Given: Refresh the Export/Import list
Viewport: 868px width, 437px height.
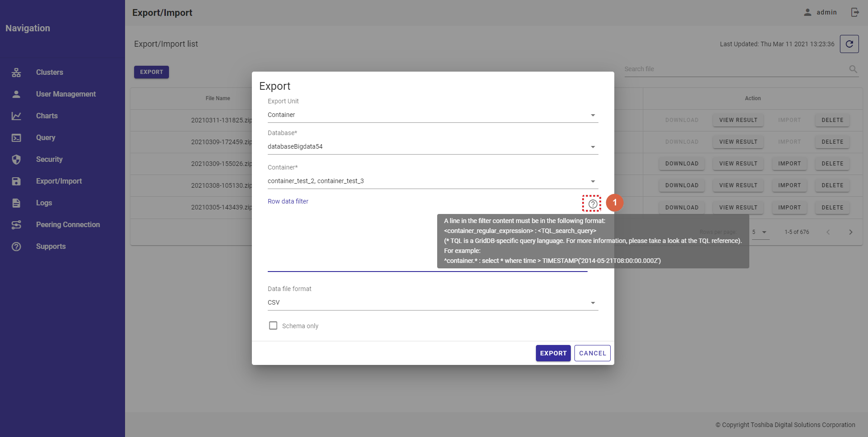Looking at the screenshot, I should pyautogui.click(x=849, y=44).
